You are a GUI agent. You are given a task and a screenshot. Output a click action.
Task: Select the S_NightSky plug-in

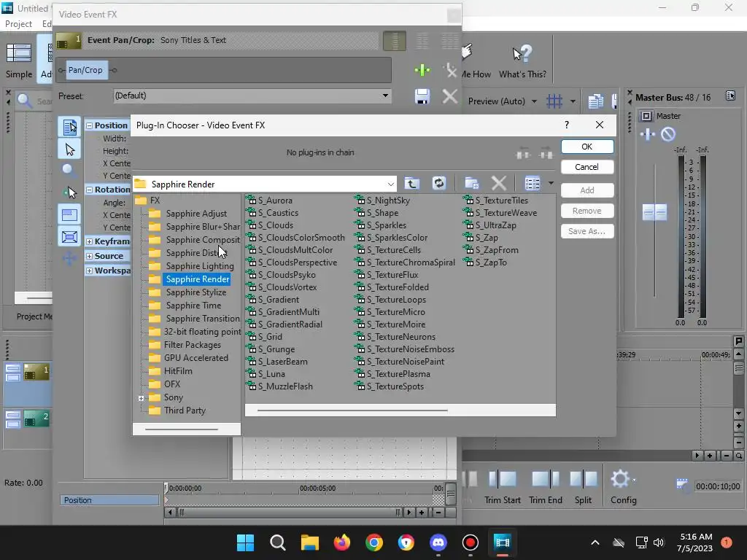[388, 201]
